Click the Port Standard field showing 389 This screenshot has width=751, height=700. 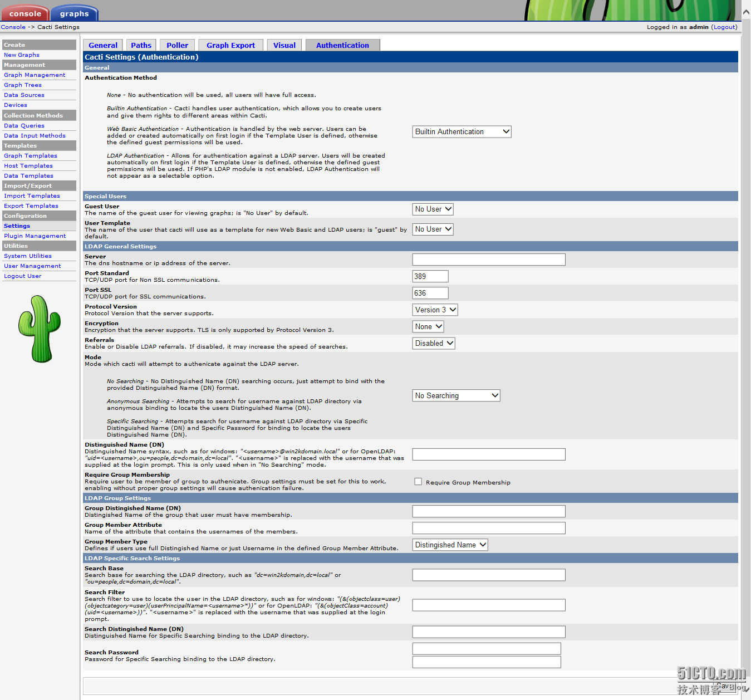430,276
